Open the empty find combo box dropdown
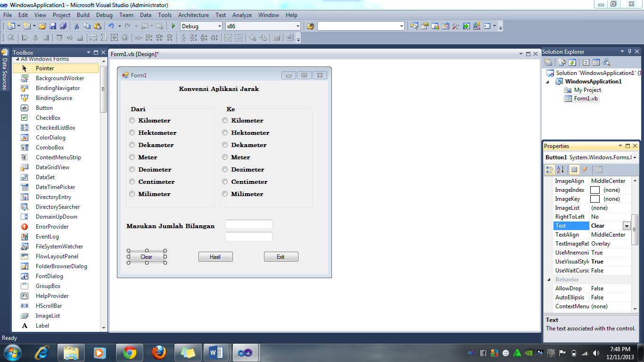This screenshot has height=362, width=644. [401, 26]
